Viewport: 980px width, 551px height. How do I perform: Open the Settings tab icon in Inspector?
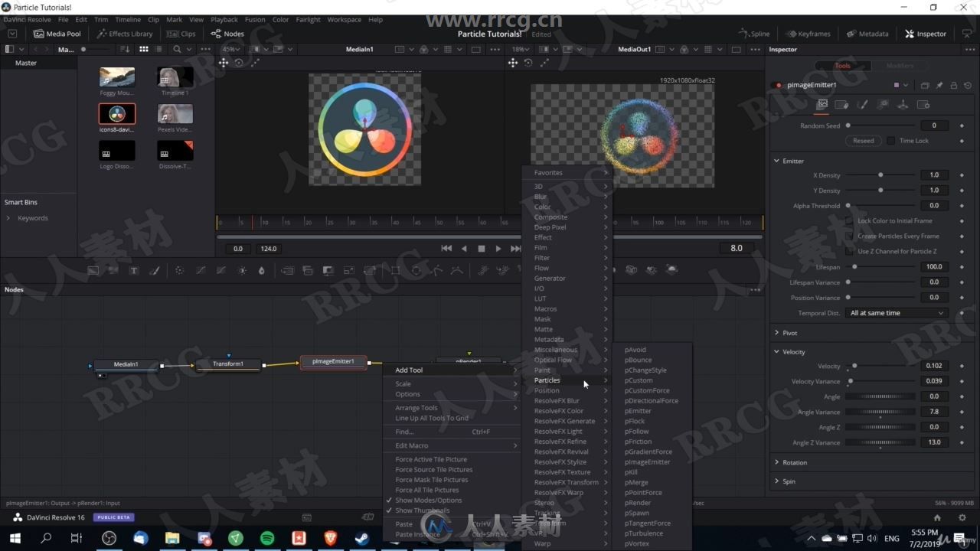pyautogui.click(x=923, y=104)
